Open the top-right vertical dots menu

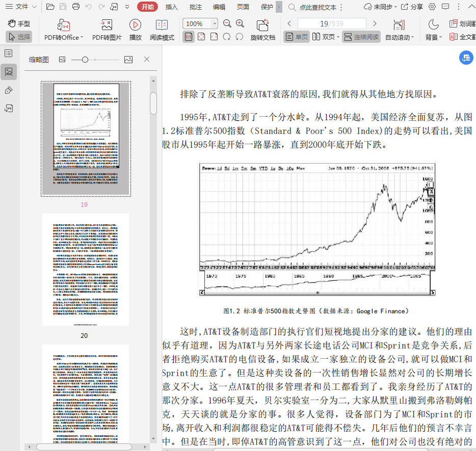click(459, 7)
